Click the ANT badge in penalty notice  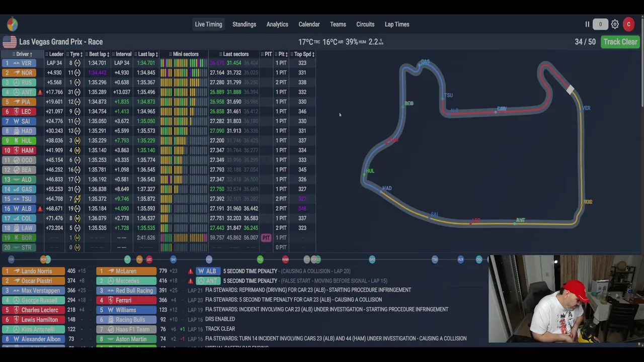coord(208,281)
